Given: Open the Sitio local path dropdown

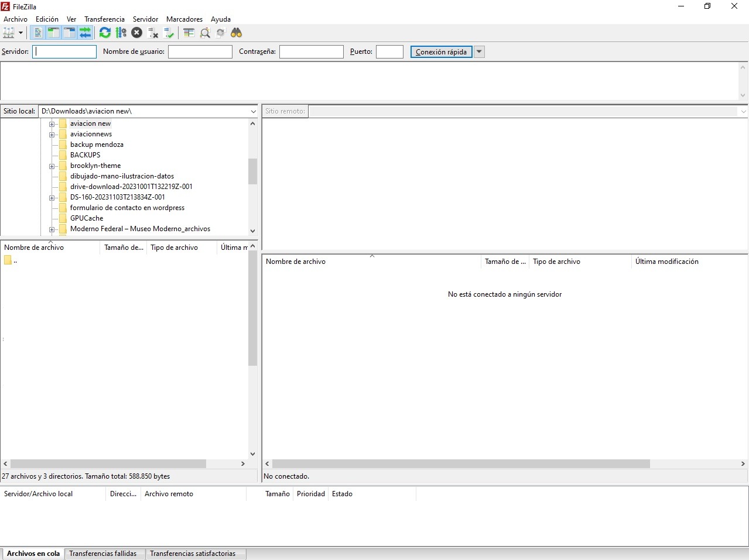Looking at the screenshot, I should 253,111.
